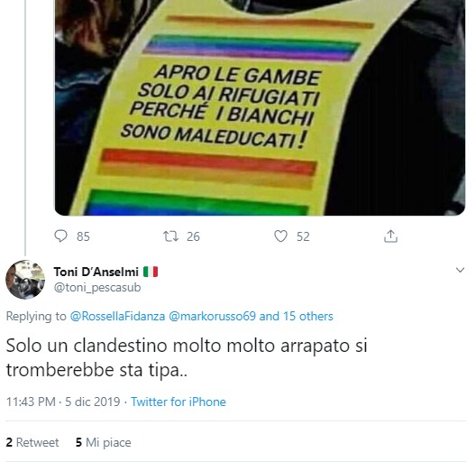Click the 26 retweets count

pyautogui.click(x=193, y=236)
